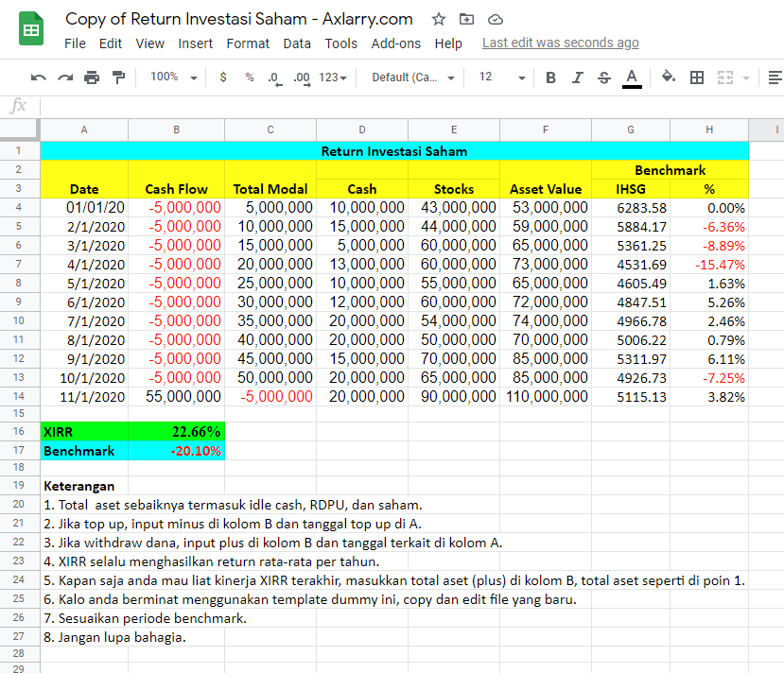Toggle Bold formatting
Image resolution: width=784 pixels, height=673 pixels.
550,78
